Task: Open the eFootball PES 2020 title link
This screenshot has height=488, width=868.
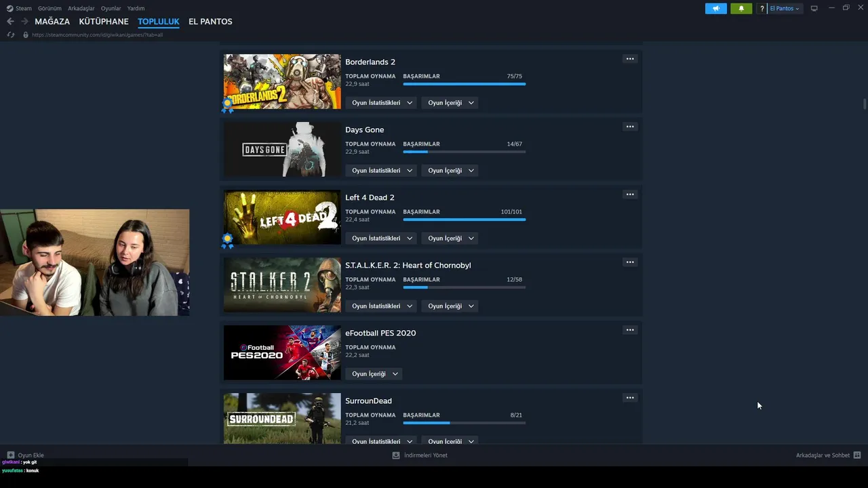Action: click(380, 333)
